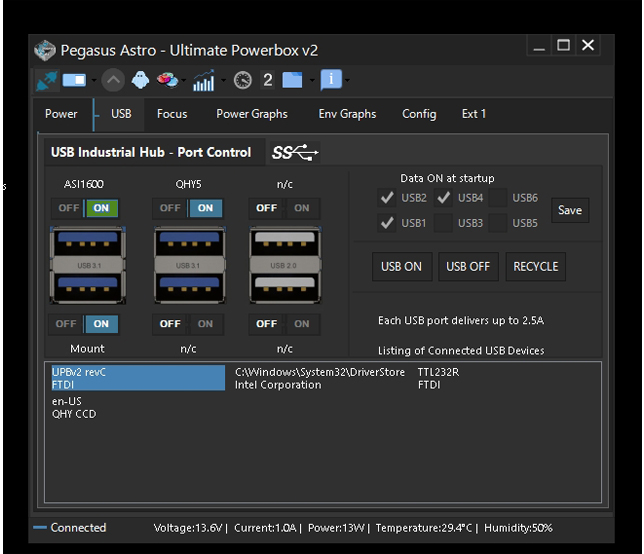The height and width of the screenshot is (554, 644).
Task: Toggle the bottom n/c USB 2.0 port switch
Action: (x=284, y=324)
